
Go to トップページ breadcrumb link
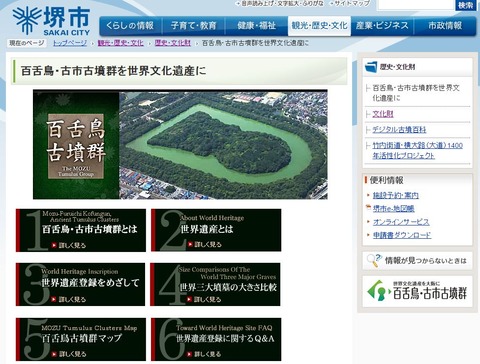pos(70,43)
